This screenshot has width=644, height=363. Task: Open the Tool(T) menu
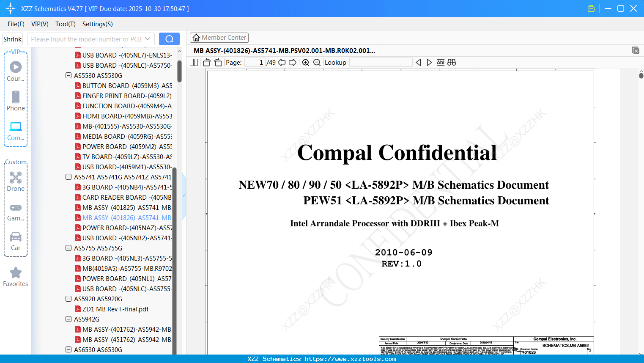point(66,24)
